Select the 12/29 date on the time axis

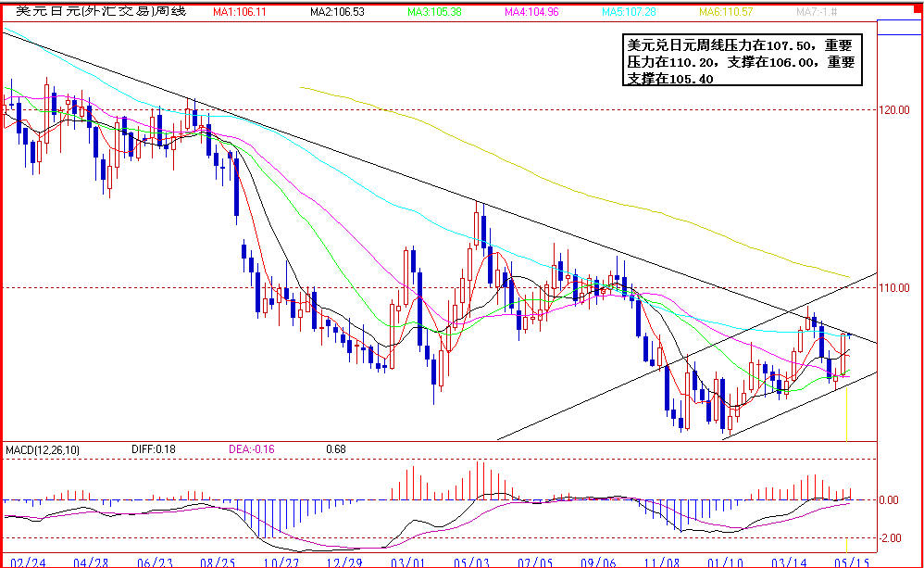coord(344,562)
